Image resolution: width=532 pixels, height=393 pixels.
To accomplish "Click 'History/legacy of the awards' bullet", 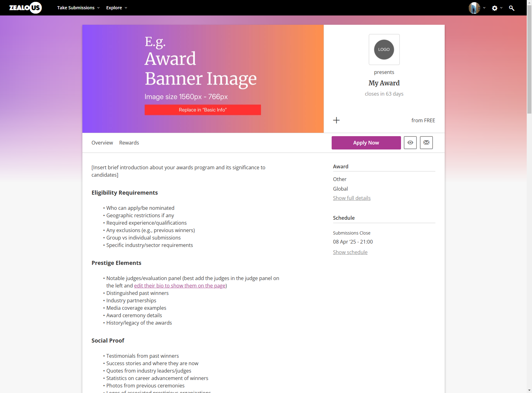I will (139, 323).
